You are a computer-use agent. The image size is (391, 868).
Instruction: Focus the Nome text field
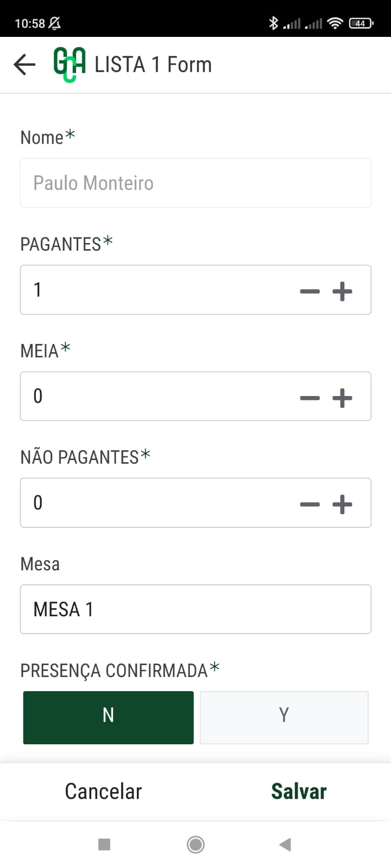pos(195,183)
